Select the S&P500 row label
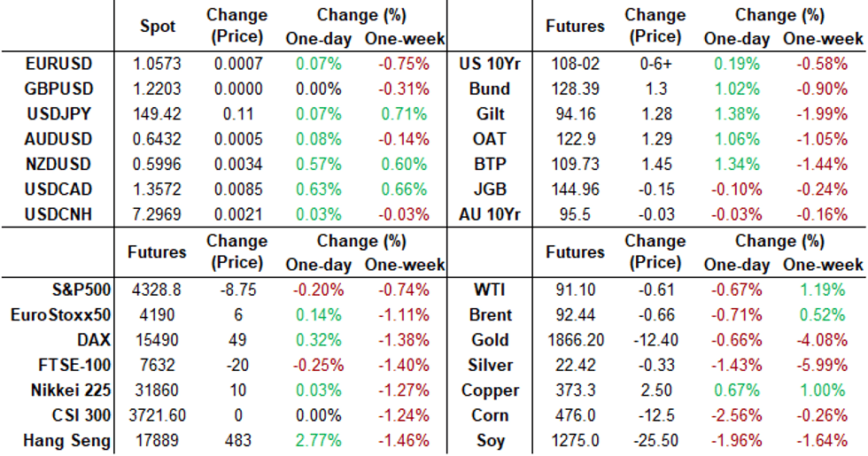This screenshot has height=456, width=868. pos(80,290)
